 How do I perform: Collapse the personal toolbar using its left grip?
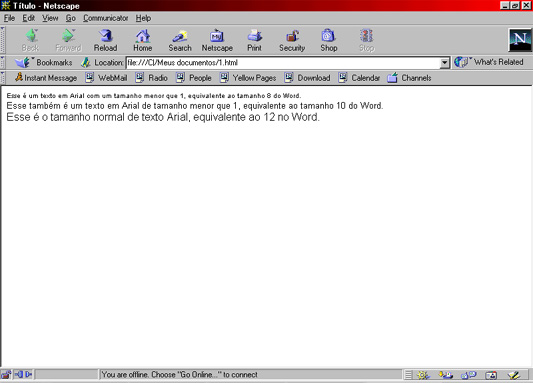(x=3, y=78)
